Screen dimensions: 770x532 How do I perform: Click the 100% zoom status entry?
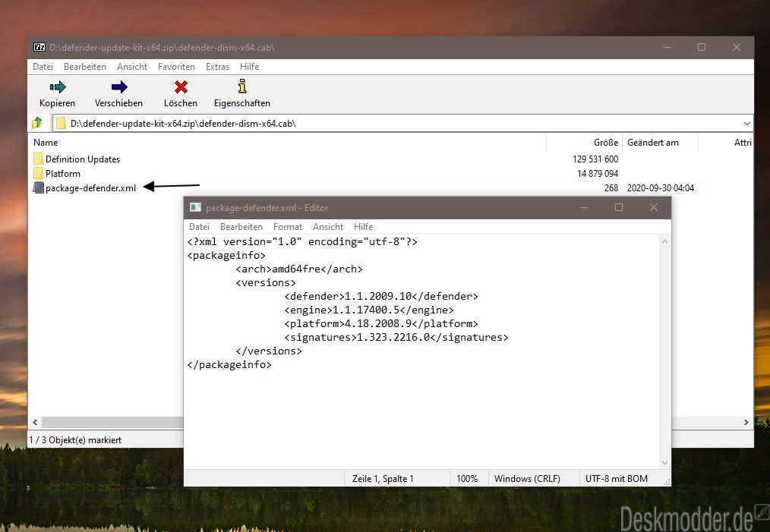tap(467, 479)
